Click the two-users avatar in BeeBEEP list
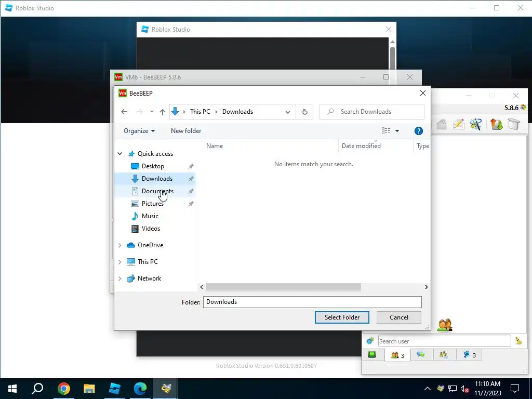Image resolution: width=532 pixels, height=399 pixels. click(445, 325)
